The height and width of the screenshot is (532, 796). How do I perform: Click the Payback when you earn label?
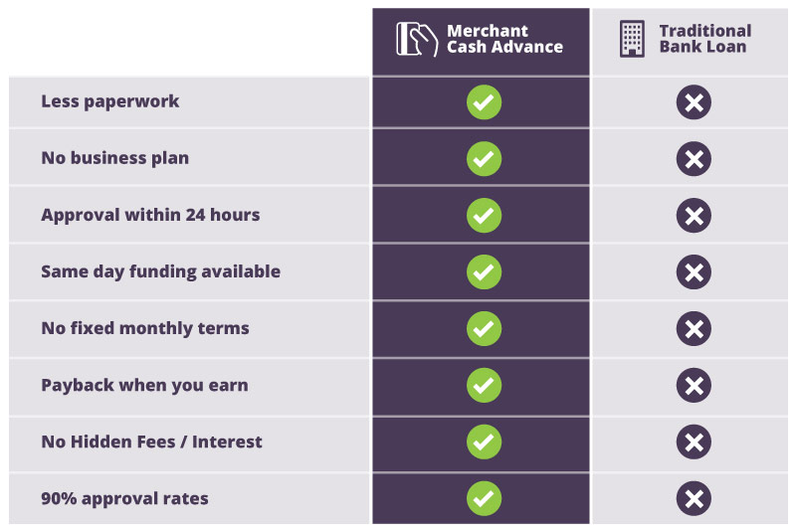[144, 386]
